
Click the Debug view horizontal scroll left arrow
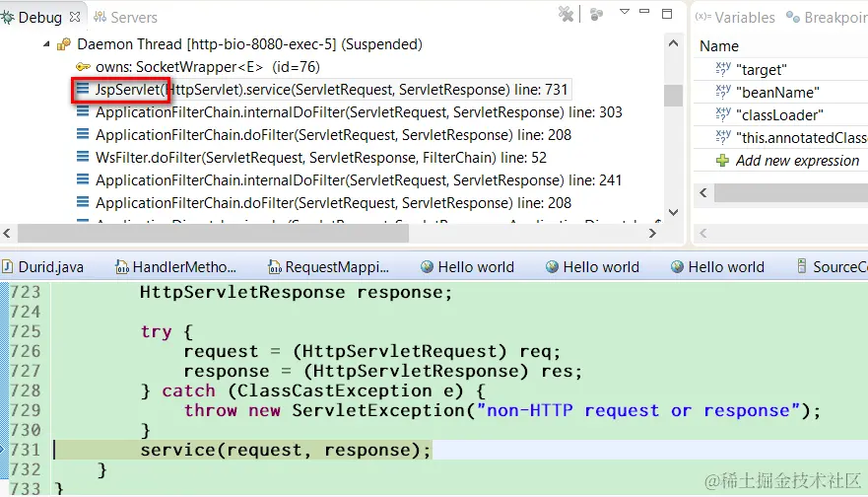click(7, 234)
